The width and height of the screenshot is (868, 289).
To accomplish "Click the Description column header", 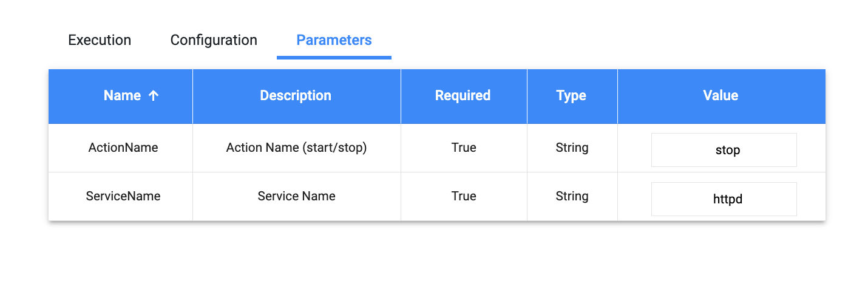I will pyautogui.click(x=296, y=96).
